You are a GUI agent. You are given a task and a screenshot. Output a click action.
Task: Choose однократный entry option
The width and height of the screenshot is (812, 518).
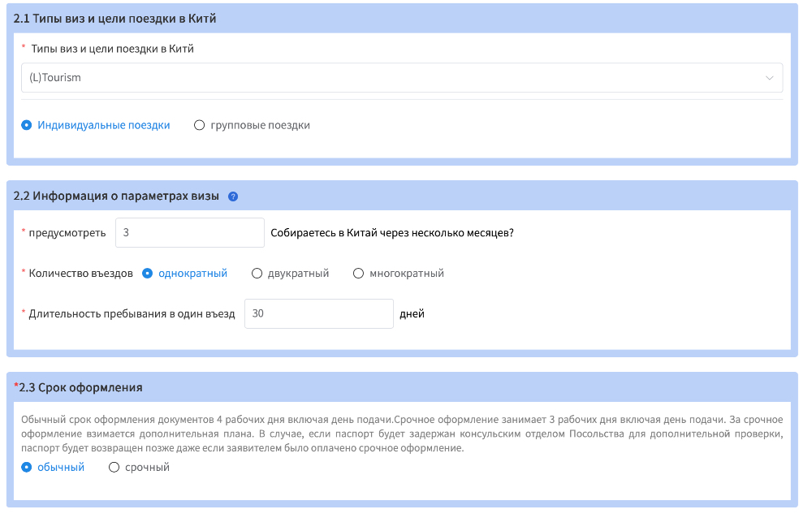[148, 274]
